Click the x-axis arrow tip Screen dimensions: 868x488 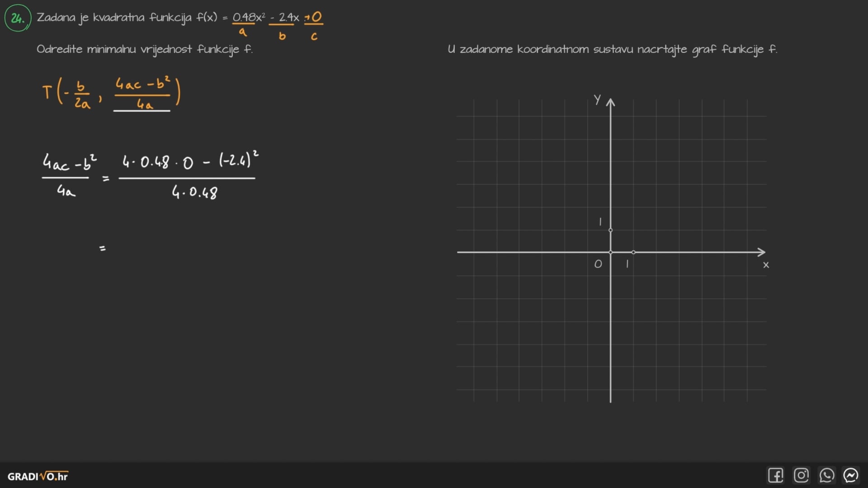coord(763,252)
